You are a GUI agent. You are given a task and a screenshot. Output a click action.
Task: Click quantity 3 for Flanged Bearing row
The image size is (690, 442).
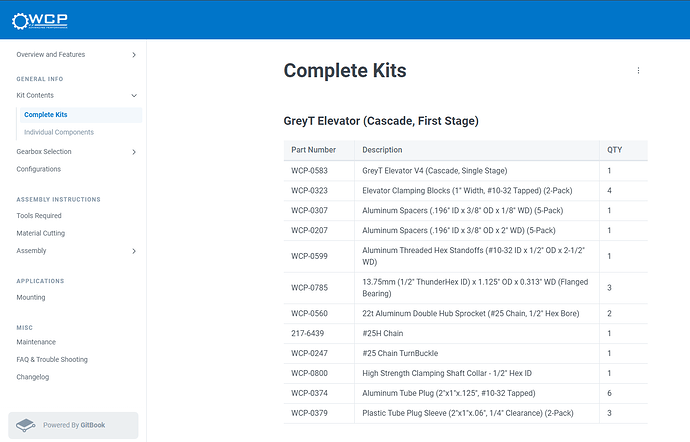(609, 288)
